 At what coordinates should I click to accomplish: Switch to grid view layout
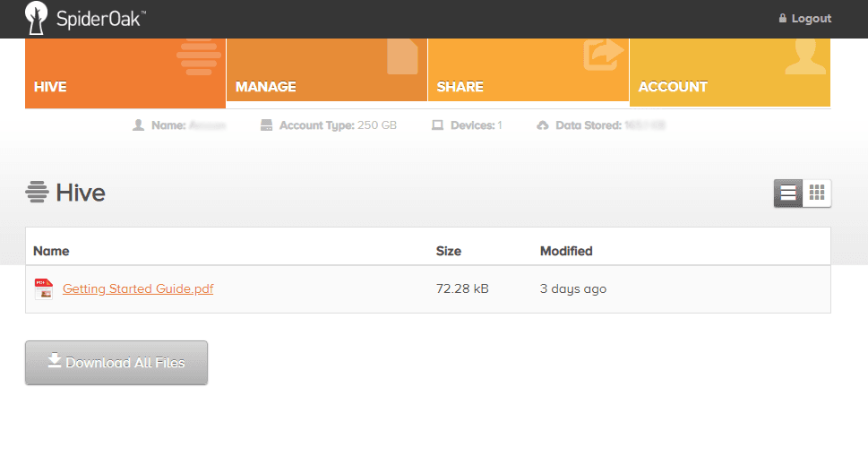(817, 193)
